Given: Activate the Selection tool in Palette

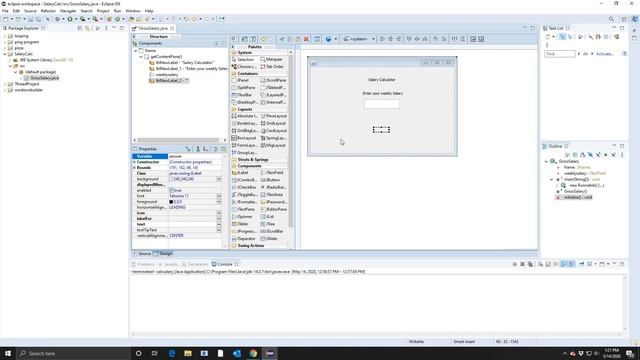Looking at the screenshot, I should pyautogui.click(x=243, y=60).
